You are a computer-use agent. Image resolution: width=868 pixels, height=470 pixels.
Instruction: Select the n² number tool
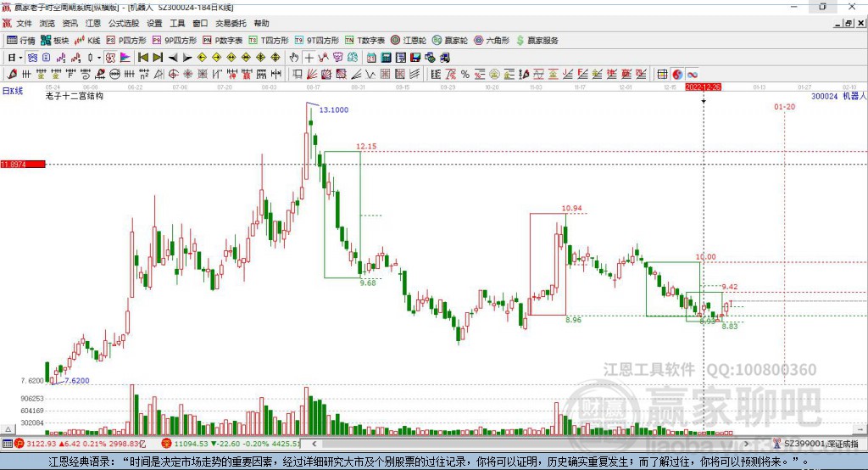point(144,75)
